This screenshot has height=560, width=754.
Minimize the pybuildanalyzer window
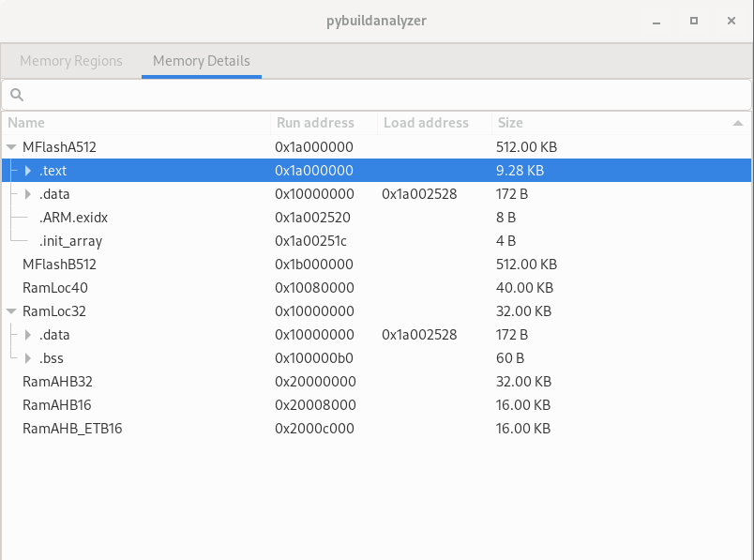pos(656,21)
